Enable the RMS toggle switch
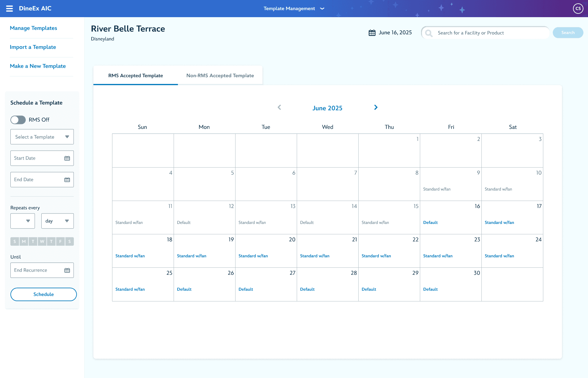This screenshot has height=378, width=588. coord(18,120)
